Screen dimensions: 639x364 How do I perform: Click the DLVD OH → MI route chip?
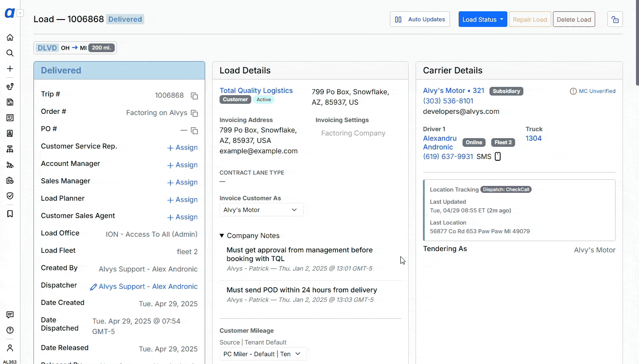coord(75,48)
